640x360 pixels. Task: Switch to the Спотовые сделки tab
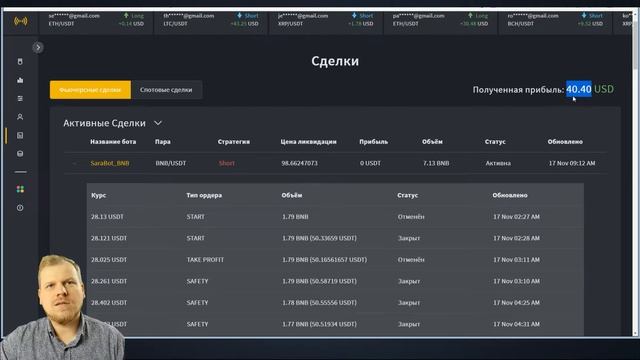(166, 90)
